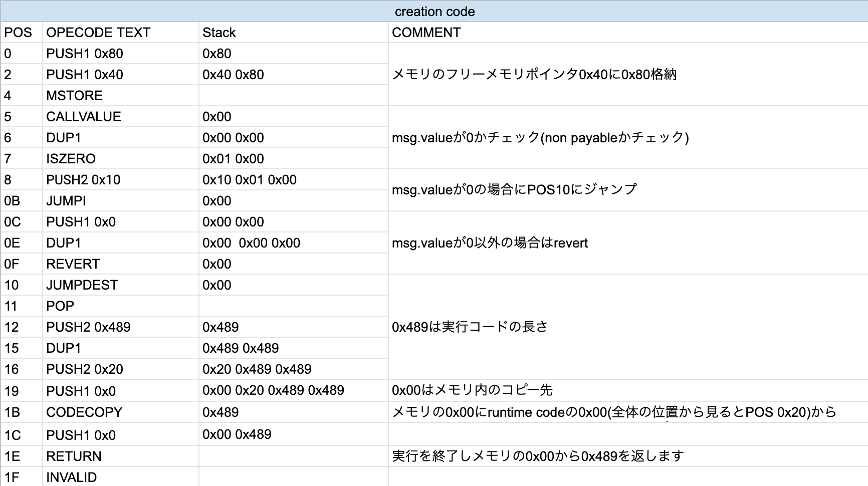The height and width of the screenshot is (486, 868).
Task: Click the OPECODE TEXT column header
Action: pos(121,33)
